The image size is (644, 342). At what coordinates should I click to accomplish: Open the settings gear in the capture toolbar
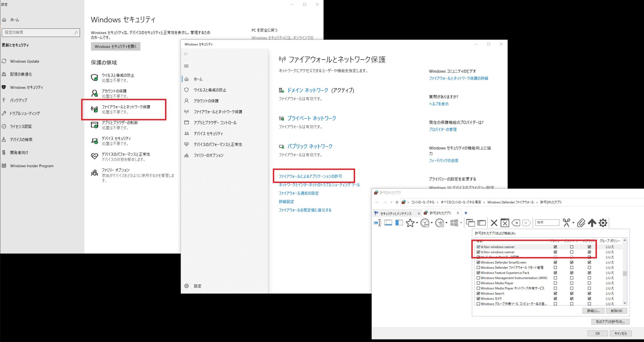(602, 223)
